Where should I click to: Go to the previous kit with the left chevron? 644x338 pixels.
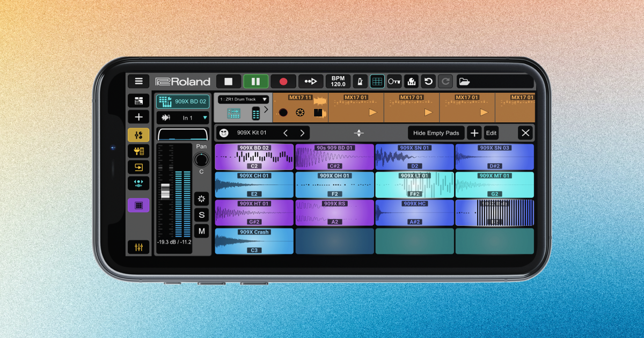[286, 133]
